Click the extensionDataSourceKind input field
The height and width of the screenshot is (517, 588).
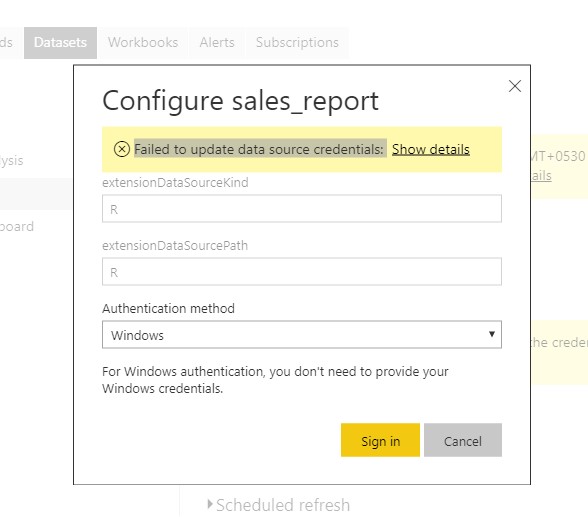pyautogui.click(x=302, y=208)
